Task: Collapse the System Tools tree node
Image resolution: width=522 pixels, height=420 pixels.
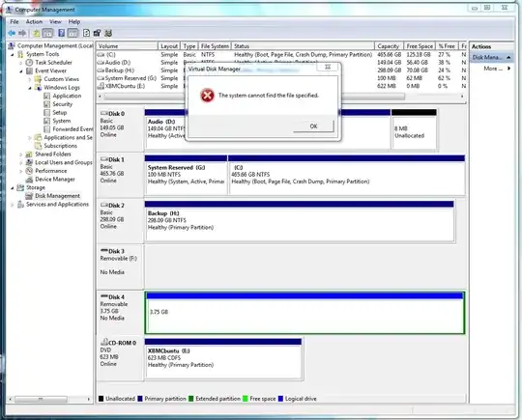Action: (13, 54)
